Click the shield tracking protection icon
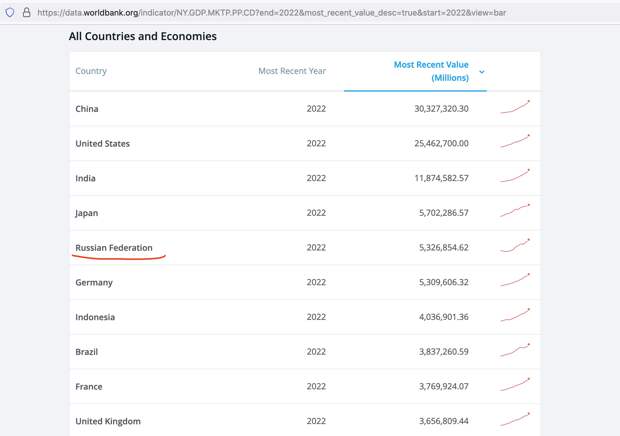Screen dimensions: 620x436 tap(10, 13)
